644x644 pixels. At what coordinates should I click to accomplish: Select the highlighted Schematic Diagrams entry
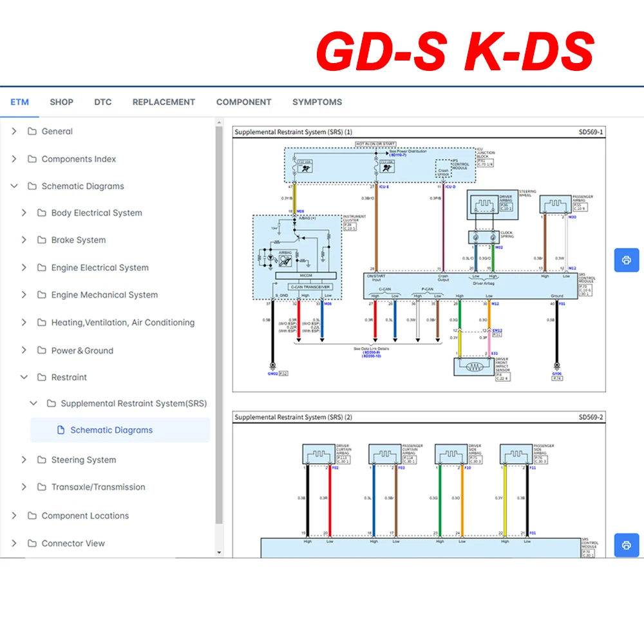[120, 430]
